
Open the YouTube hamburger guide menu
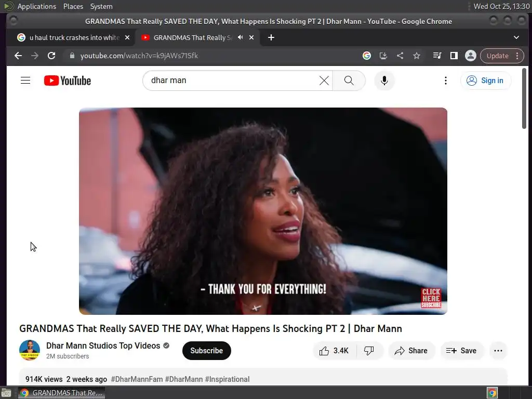coord(25,81)
